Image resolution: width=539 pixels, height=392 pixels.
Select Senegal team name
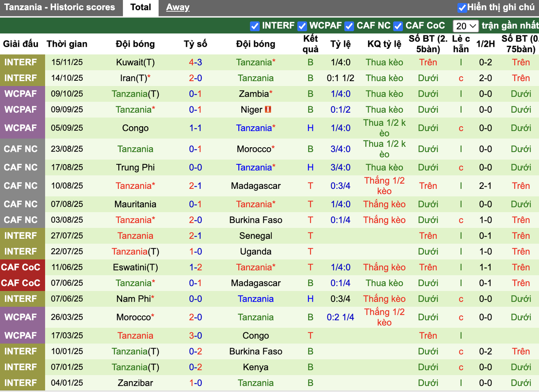tap(256, 236)
